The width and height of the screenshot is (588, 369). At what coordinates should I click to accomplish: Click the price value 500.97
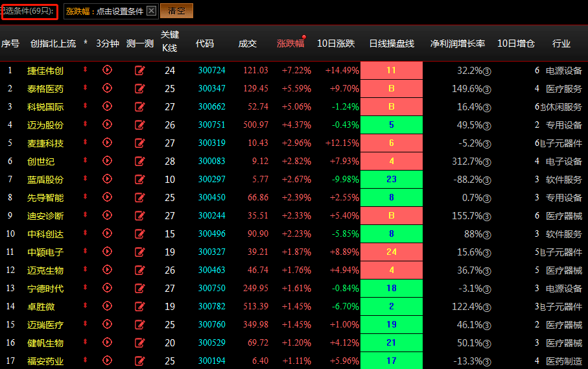pos(255,125)
